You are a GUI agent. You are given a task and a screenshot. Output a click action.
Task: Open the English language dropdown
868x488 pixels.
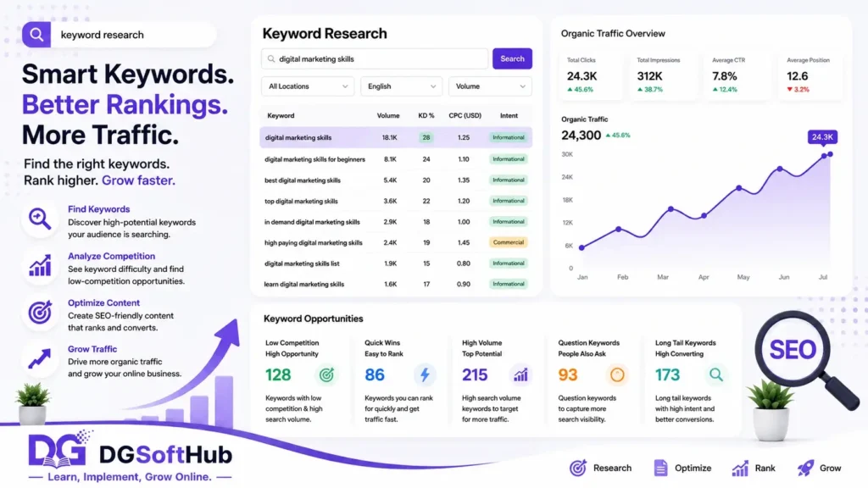pyautogui.click(x=401, y=86)
